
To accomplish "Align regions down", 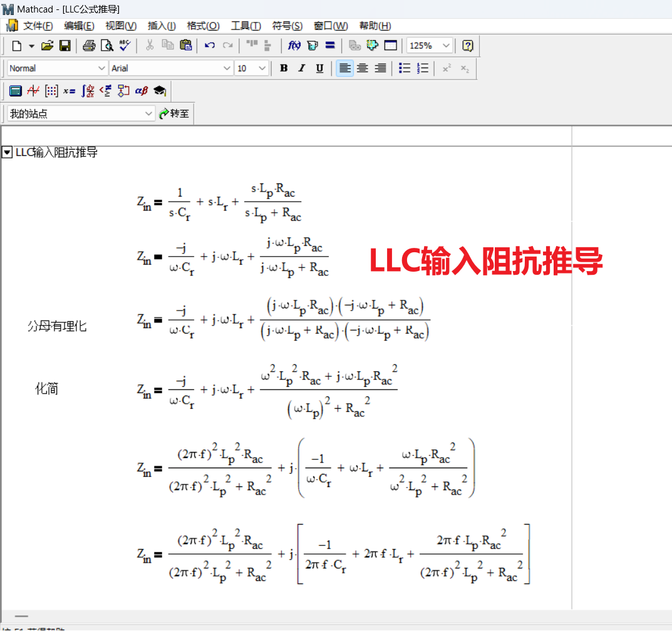I will pyautogui.click(x=268, y=46).
